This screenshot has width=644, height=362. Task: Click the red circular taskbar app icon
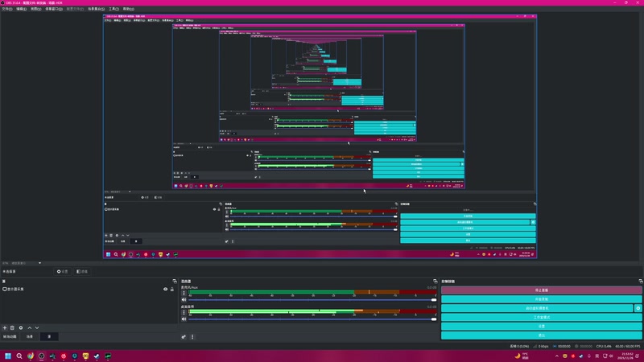[64, 356]
